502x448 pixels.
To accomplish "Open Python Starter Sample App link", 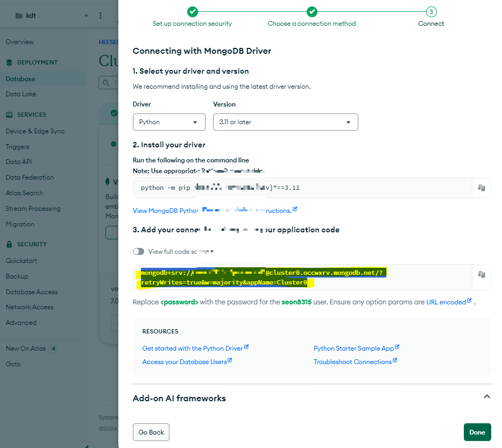I will point(356,348).
